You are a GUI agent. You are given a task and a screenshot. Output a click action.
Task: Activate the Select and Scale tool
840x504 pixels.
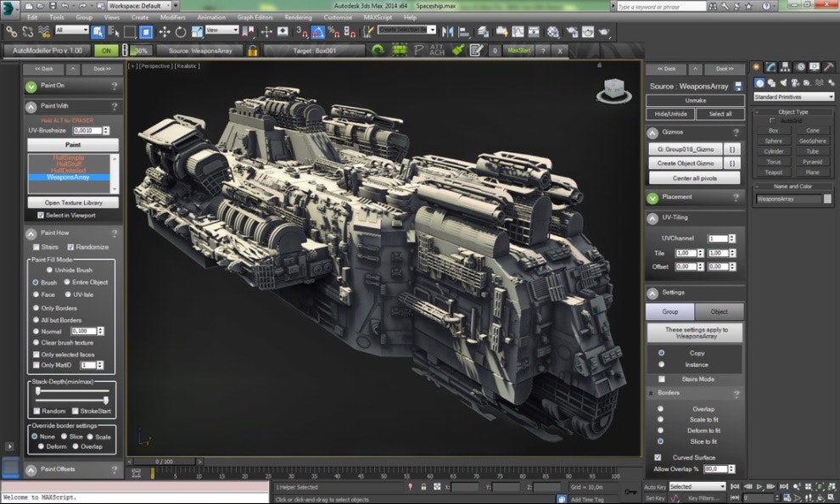[x=196, y=32]
